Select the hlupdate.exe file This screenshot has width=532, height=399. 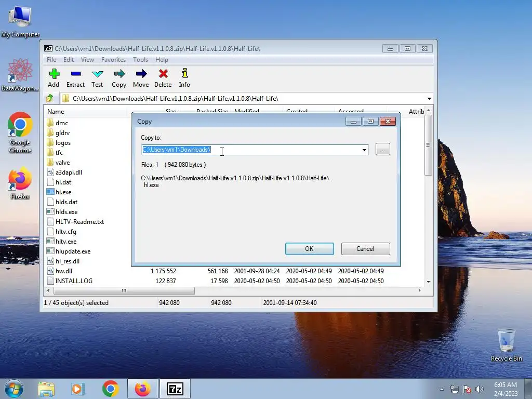click(69, 251)
